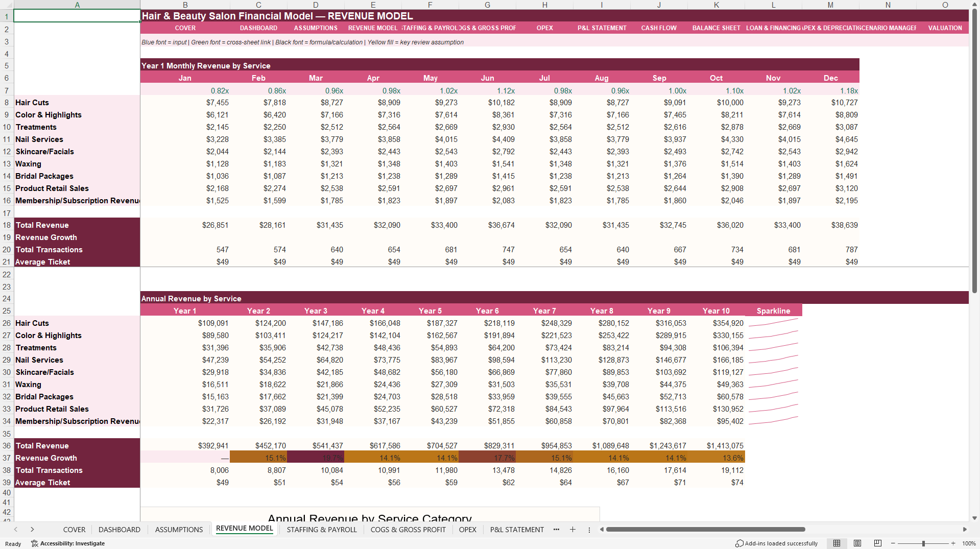
Task: Follow the CASH FLOW navigation link
Action: tap(659, 28)
